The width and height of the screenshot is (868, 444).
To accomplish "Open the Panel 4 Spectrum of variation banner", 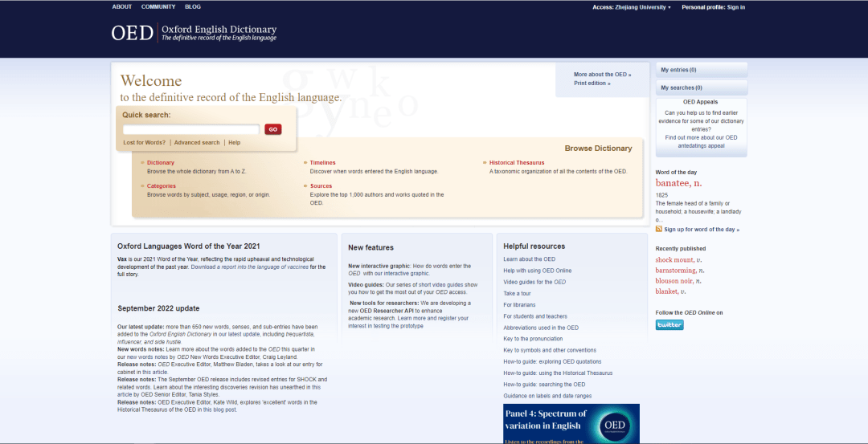I will [x=571, y=424].
